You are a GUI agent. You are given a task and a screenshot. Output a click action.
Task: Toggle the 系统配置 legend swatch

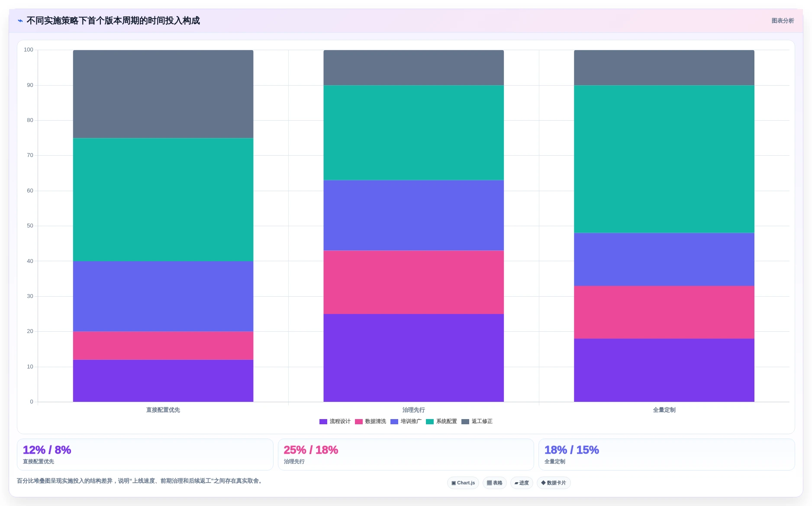pyautogui.click(x=430, y=422)
